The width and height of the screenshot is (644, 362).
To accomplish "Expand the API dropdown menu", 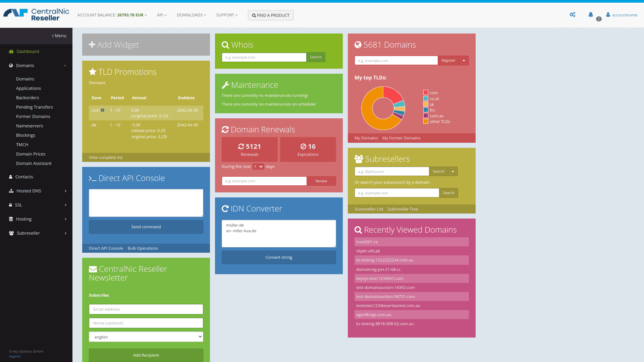I will coord(162,15).
